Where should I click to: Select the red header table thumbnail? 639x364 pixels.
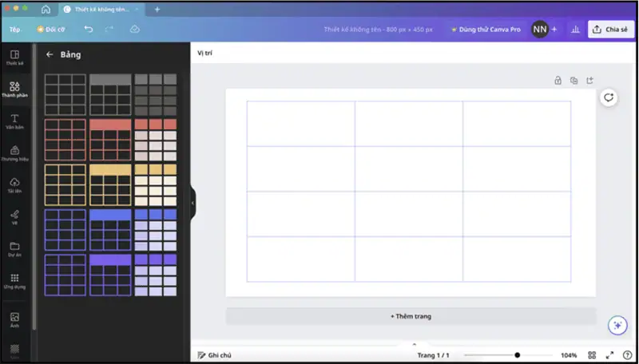point(110,140)
